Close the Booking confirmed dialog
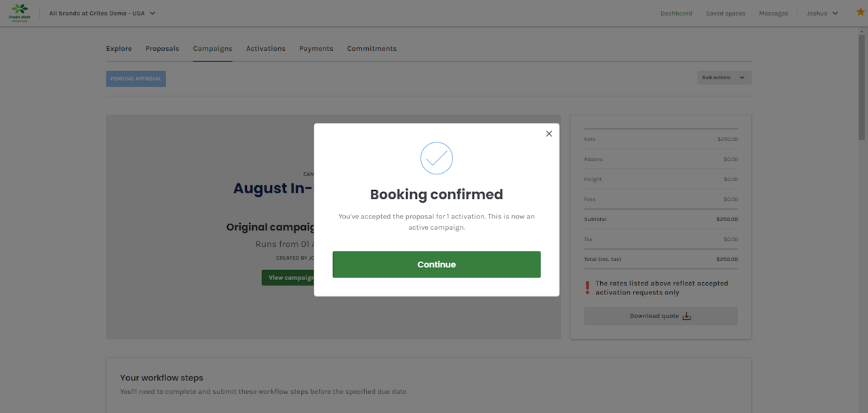 click(549, 134)
